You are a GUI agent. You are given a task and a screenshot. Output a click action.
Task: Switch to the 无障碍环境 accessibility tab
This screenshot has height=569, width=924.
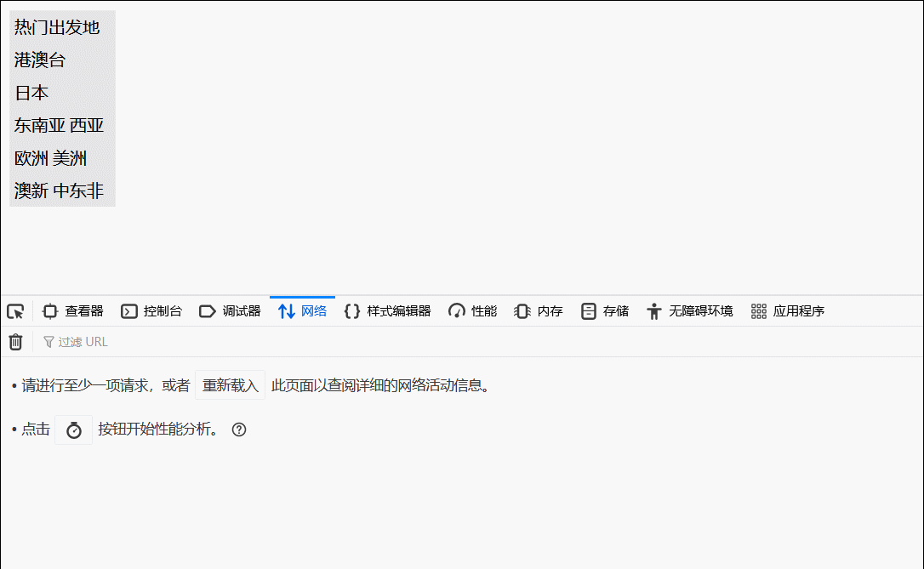[x=689, y=311]
